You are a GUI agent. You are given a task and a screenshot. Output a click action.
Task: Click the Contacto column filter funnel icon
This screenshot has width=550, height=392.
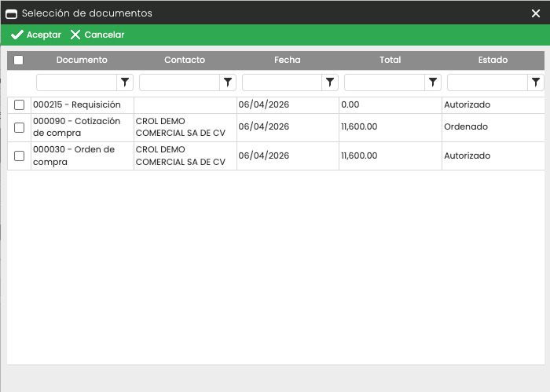[x=228, y=82]
